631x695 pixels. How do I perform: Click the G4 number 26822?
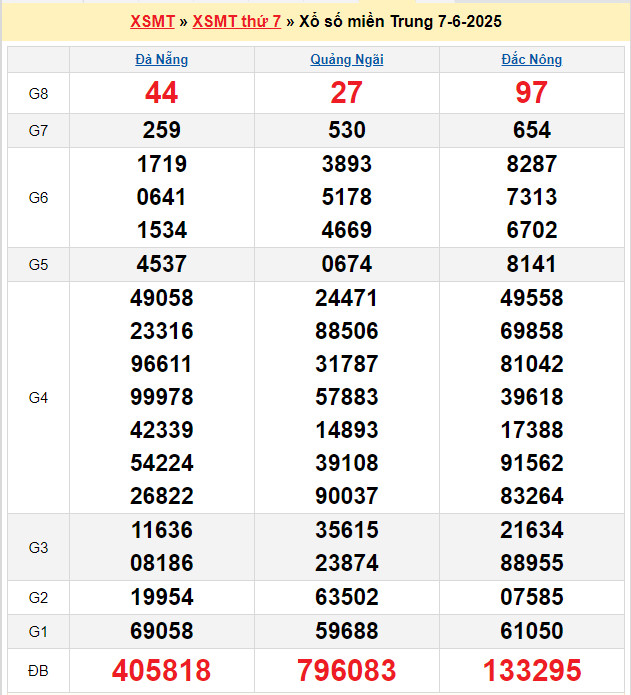[x=162, y=496]
